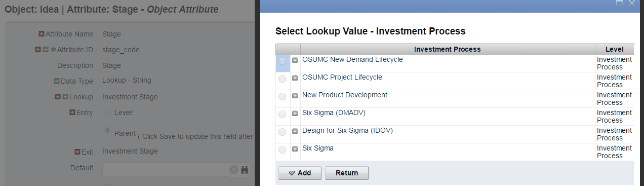Close the lookup dialog with the X icon

(631, 3)
